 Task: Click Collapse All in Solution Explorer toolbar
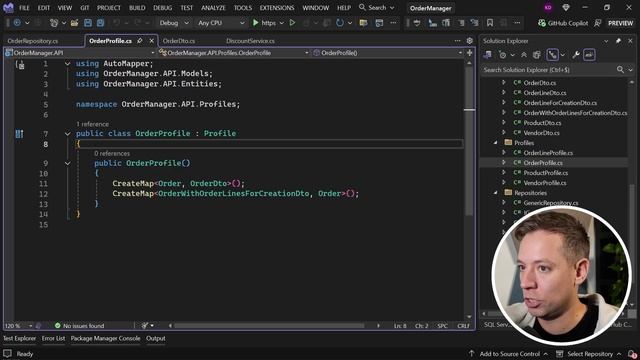click(524, 55)
